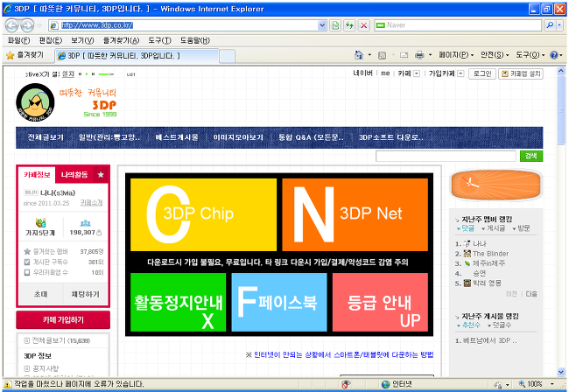Refresh the page with green arrows icon
Screen dimensions: 569x392
pos(349,25)
